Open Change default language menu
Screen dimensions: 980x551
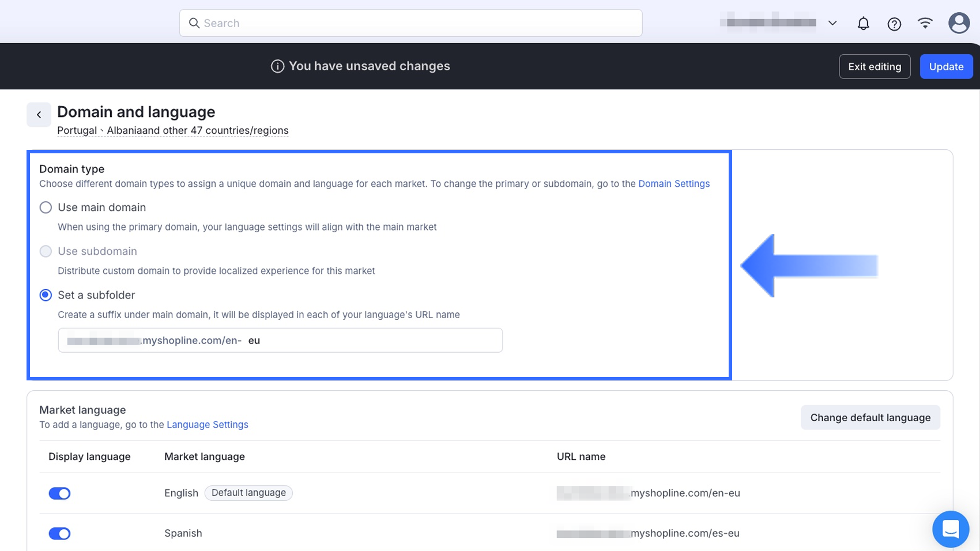(870, 418)
